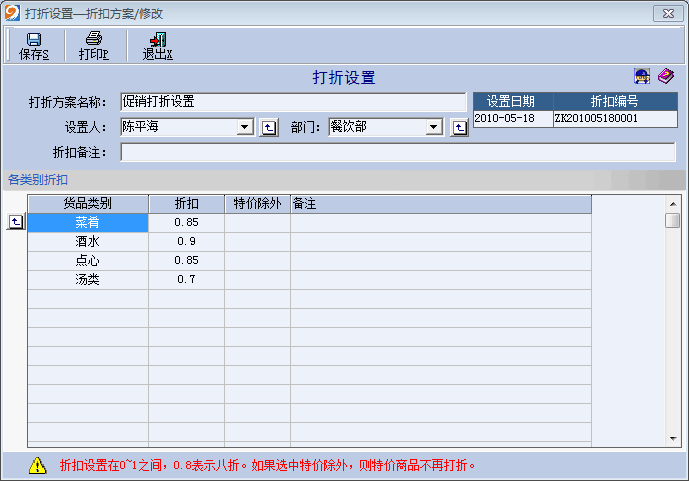Screen dimensions: 689x481
Task: Click the 打折方案名称 text field
Action: (292, 102)
